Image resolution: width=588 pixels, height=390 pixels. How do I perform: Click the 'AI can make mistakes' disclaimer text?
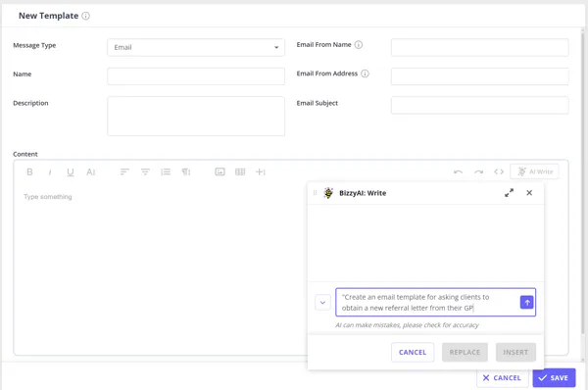point(407,325)
